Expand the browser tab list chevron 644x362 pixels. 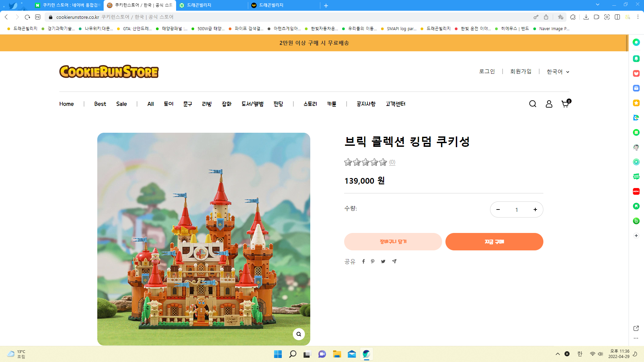click(x=597, y=5)
